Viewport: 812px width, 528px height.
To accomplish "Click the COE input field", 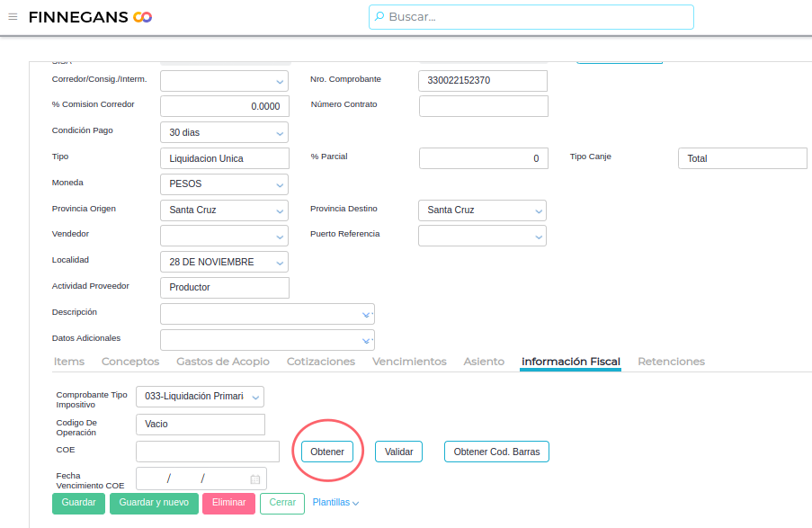I will click(x=208, y=452).
